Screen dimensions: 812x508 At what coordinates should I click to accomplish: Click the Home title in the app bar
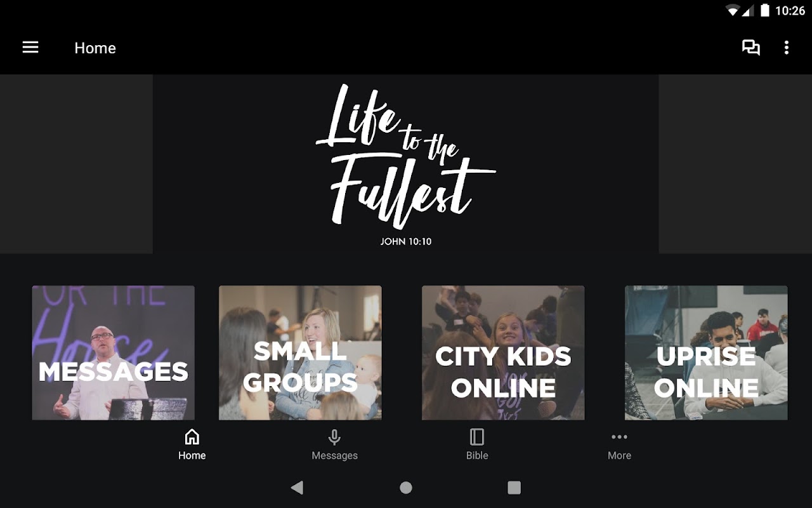[95, 48]
